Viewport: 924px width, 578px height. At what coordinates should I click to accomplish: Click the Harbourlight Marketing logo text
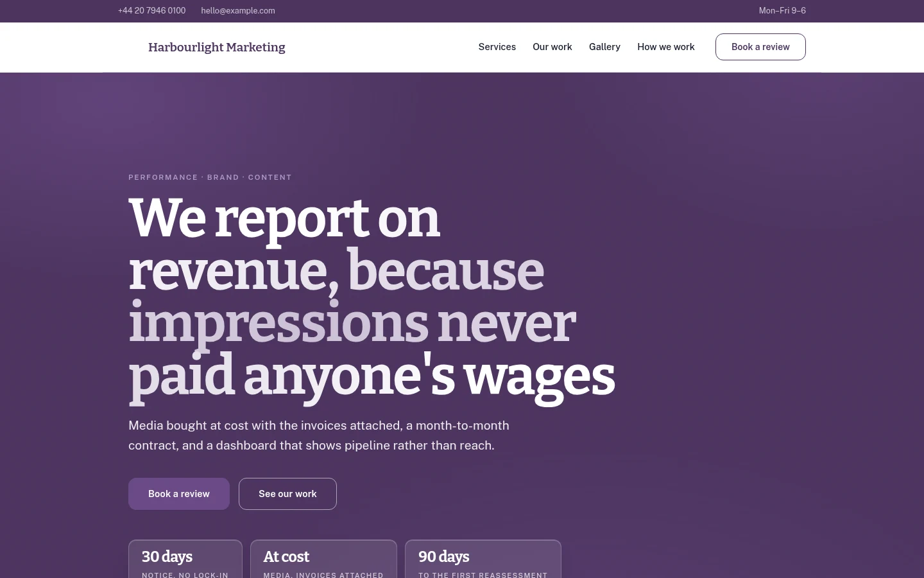tap(217, 47)
